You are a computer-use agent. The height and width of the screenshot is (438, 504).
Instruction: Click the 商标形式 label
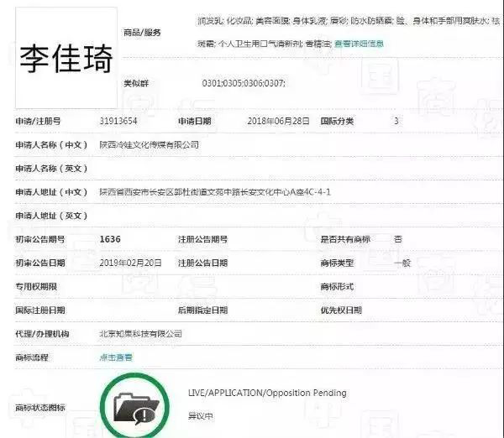[x=337, y=286]
